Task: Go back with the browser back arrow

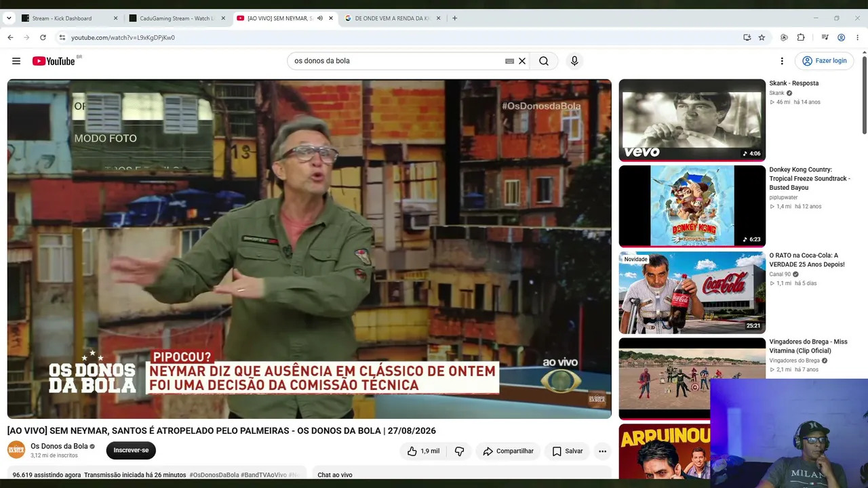Action: 10,37
